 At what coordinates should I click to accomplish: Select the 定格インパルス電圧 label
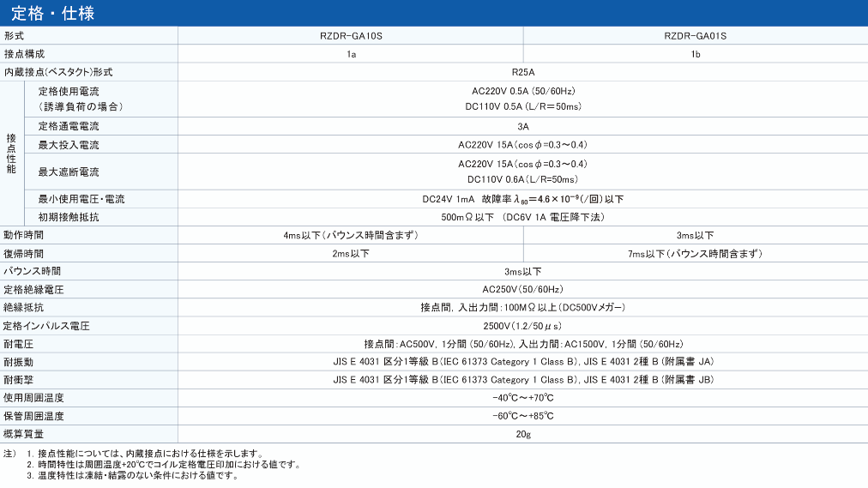coord(46,327)
